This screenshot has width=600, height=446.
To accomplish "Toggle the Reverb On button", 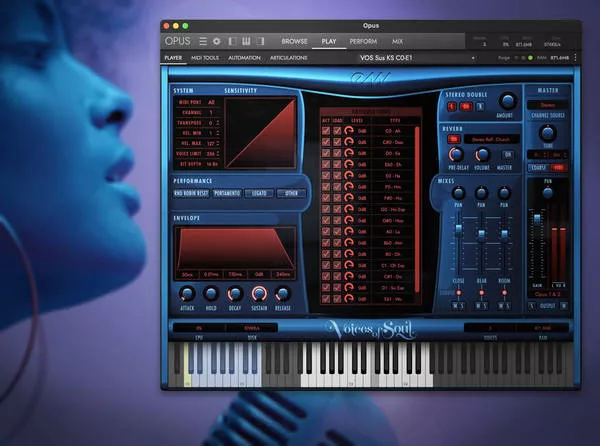I will [454, 139].
